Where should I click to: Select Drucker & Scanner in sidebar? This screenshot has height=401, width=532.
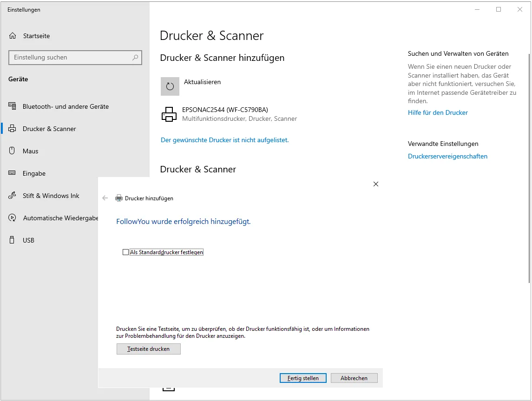click(49, 129)
